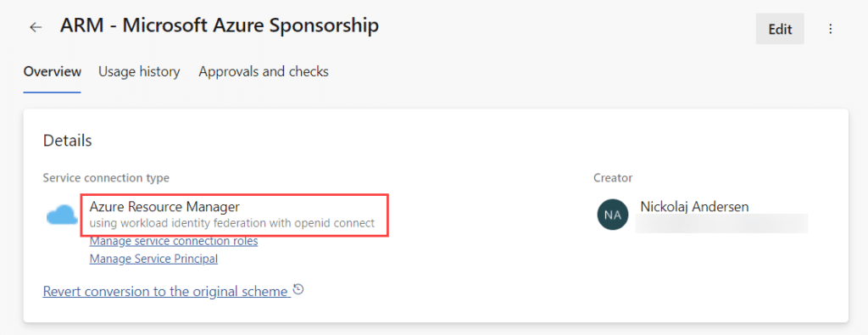The height and width of the screenshot is (335, 868).
Task: Click the Edit button
Action: 780,29
